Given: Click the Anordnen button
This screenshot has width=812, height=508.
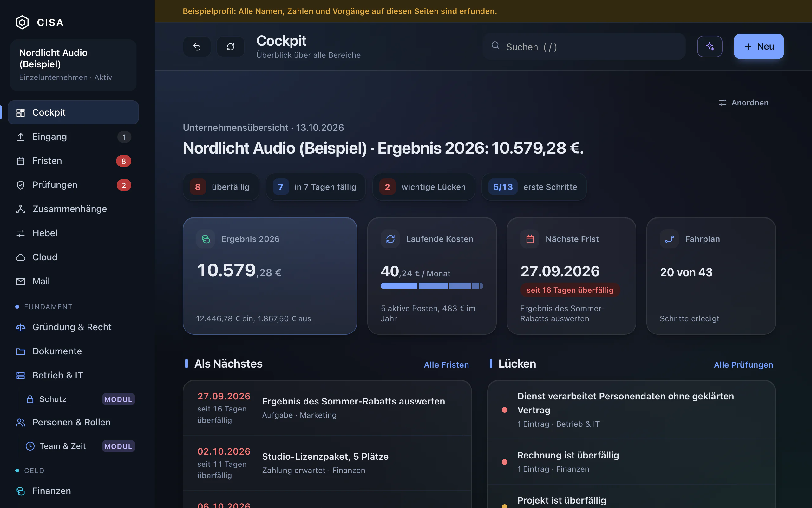Looking at the screenshot, I should 743,103.
